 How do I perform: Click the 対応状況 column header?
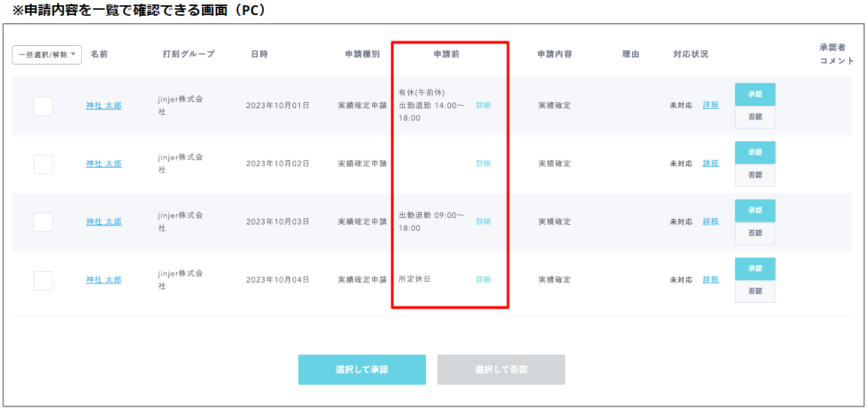(x=691, y=54)
